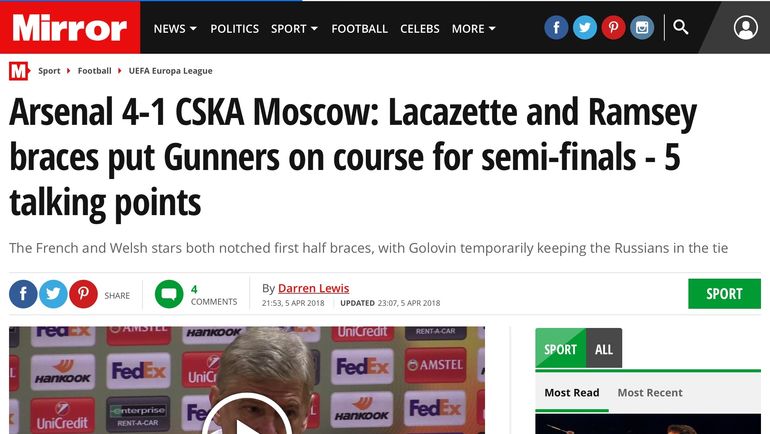Open Mirror's Twitter page in header
Viewport: 770px width, 434px height.
[x=585, y=28]
